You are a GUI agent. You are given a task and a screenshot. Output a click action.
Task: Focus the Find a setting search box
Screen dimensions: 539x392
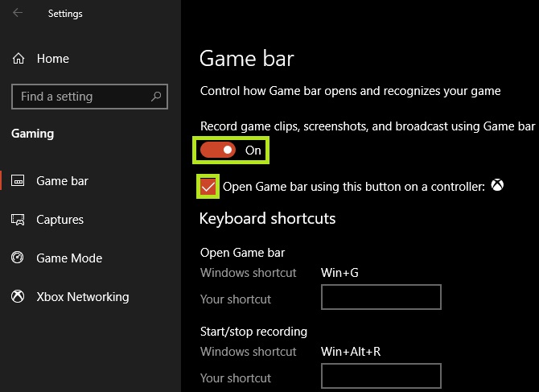(x=89, y=97)
